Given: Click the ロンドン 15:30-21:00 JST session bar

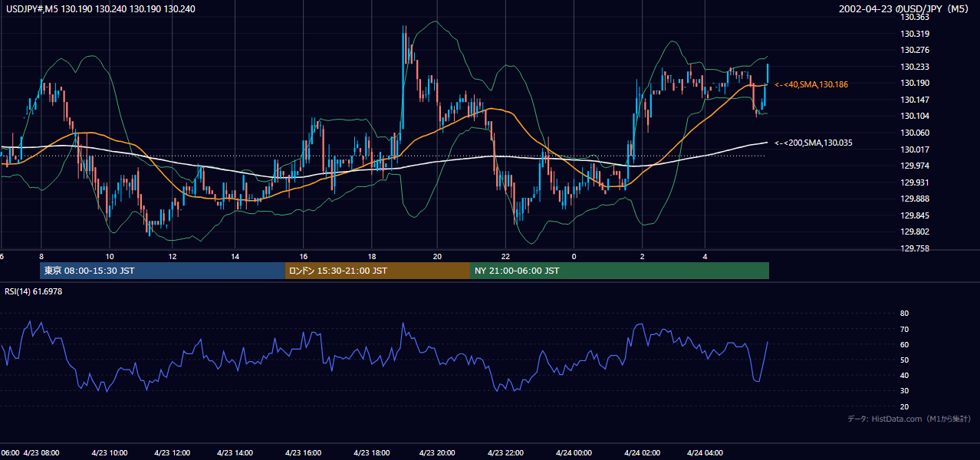Looking at the screenshot, I should (377, 271).
